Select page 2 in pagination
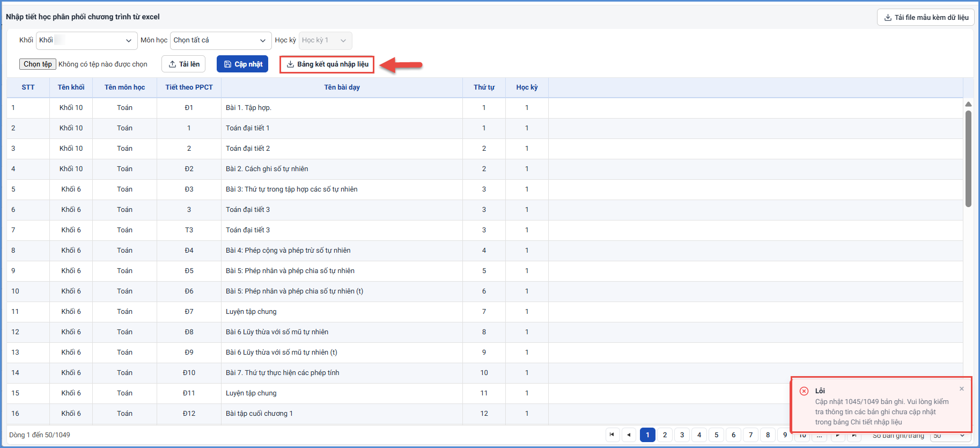 665,435
